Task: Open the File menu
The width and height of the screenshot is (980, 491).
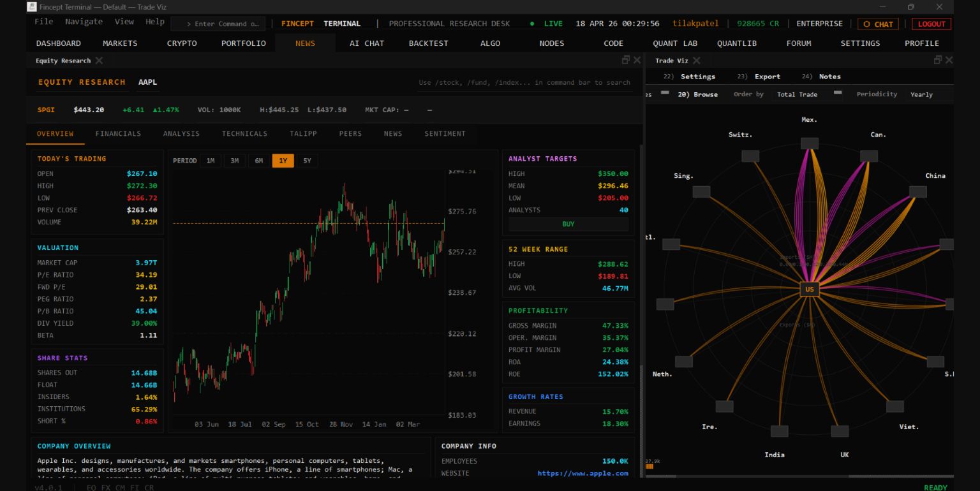Action: point(44,22)
